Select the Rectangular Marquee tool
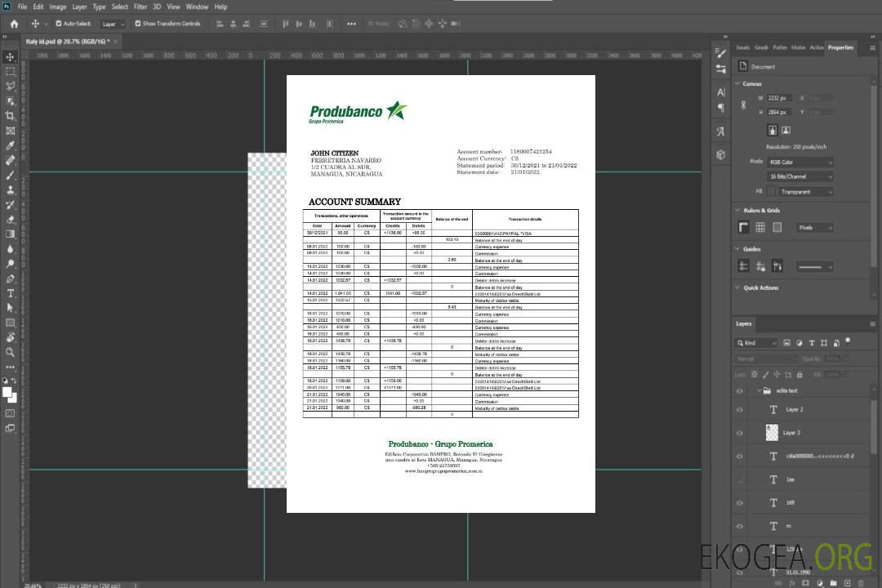 tap(11, 72)
